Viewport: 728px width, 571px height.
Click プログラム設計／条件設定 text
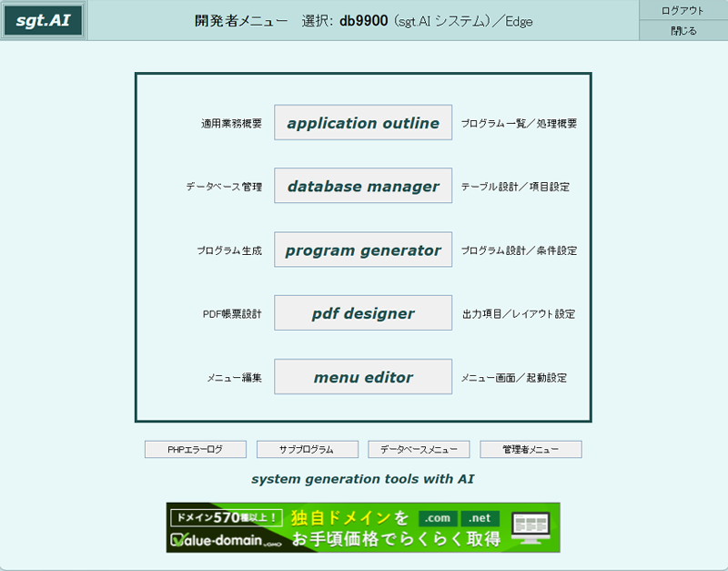click(x=519, y=250)
